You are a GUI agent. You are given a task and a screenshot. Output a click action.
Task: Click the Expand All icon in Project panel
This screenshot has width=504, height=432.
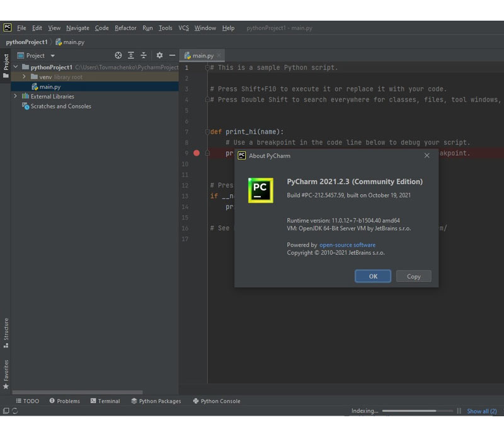click(x=131, y=55)
